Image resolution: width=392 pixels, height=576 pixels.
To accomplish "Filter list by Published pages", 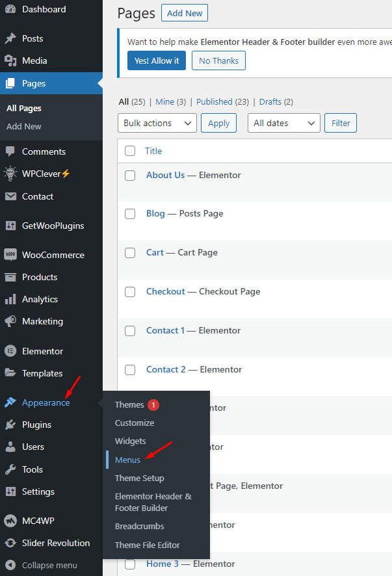I will click(214, 101).
